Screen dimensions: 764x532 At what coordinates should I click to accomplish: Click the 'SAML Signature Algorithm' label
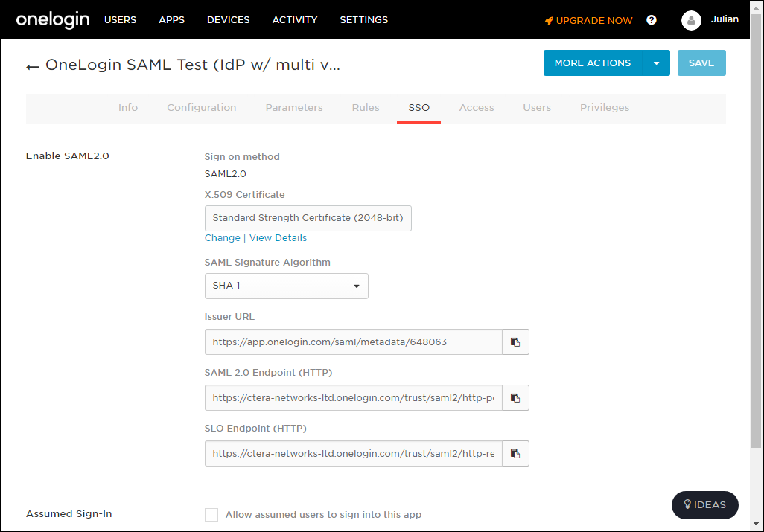(x=267, y=263)
